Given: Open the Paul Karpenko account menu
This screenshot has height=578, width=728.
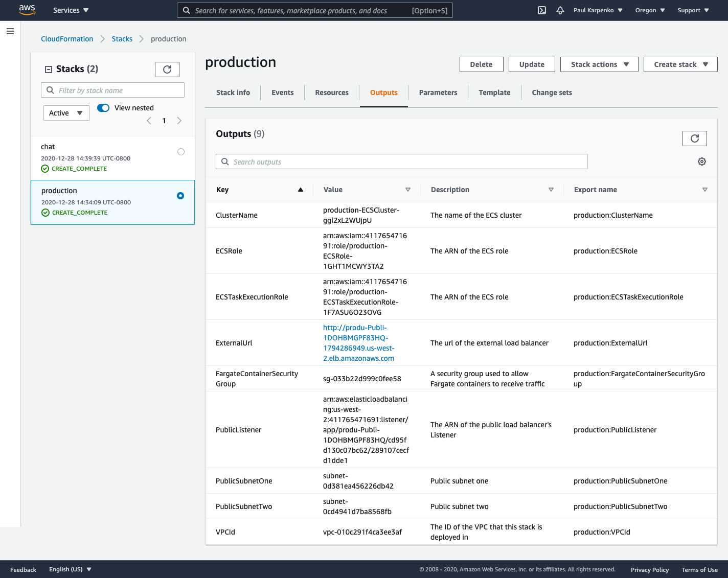Looking at the screenshot, I should click(x=598, y=10).
